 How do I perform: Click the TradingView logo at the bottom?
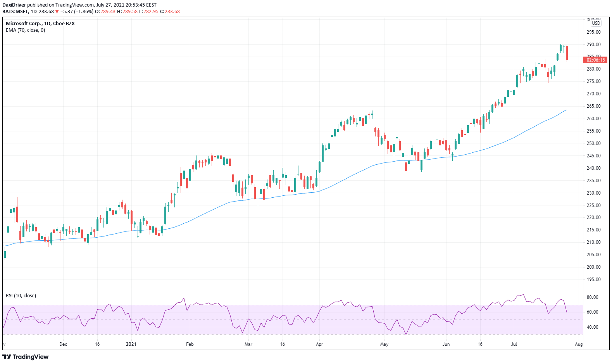click(x=26, y=357)
